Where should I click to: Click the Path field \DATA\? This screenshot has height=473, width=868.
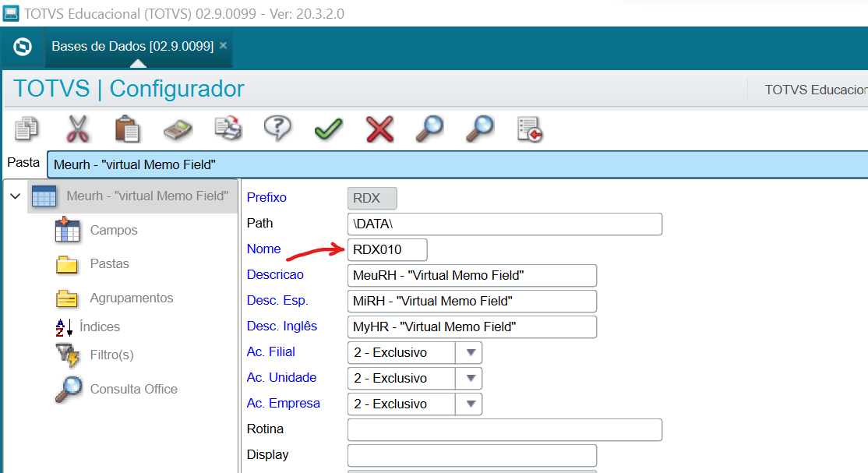tap(504, 224)
